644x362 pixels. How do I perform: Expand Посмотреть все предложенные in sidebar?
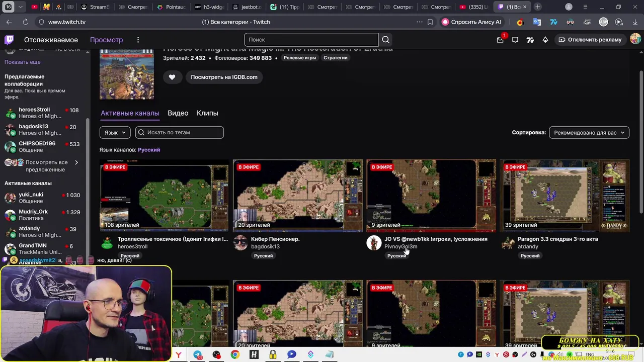[x=42, y=166]
